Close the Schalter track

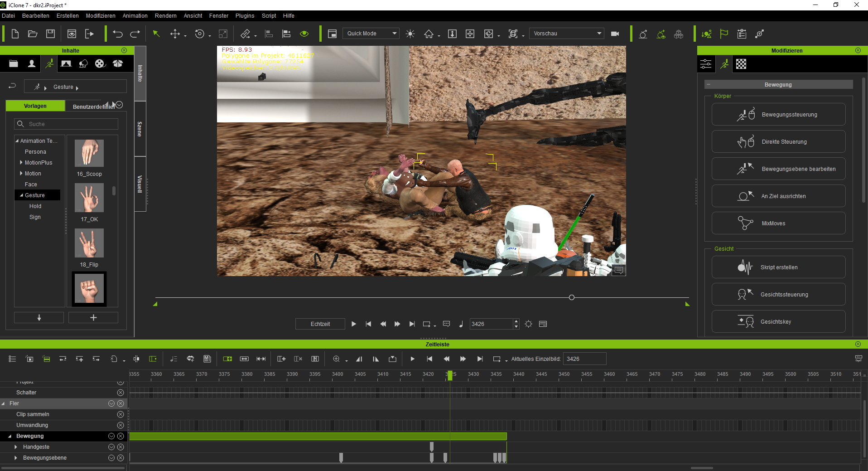point(121,393)
